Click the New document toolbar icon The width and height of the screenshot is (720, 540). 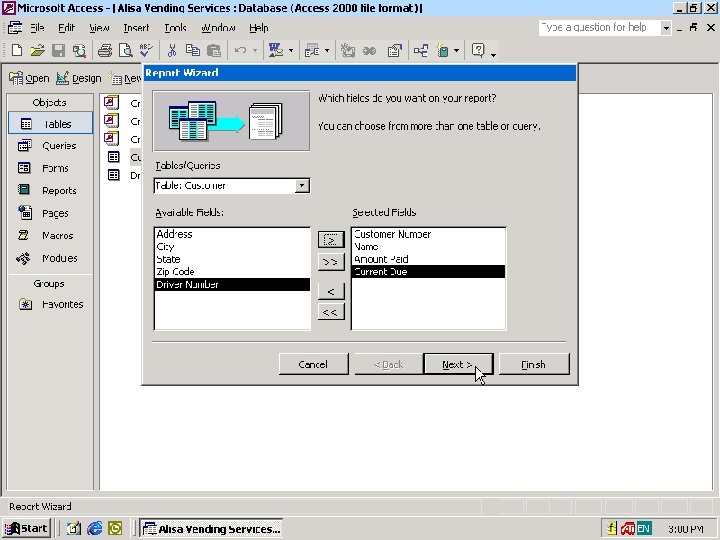click(17, 50)
